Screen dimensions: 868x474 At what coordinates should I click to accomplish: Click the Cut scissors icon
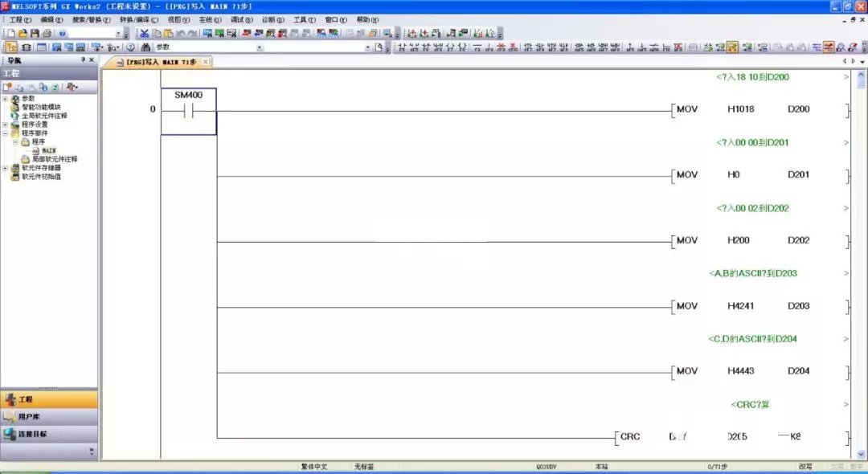click(x=144, y=34)
